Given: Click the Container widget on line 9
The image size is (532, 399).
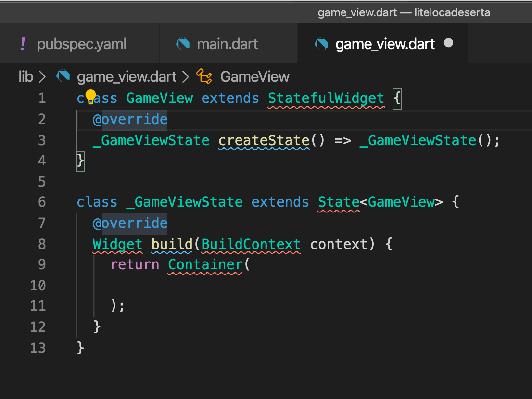Looking at the screenshot, I should [205, 264].
